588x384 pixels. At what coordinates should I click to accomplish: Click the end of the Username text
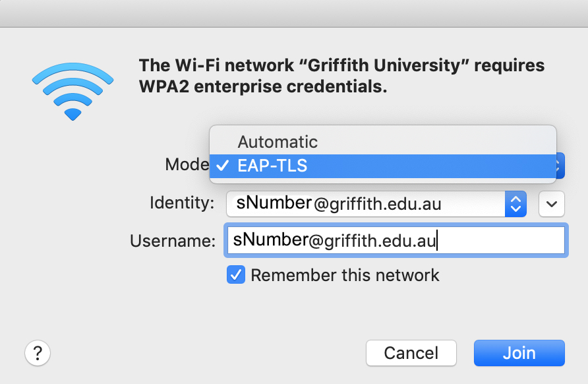[437, 241]
